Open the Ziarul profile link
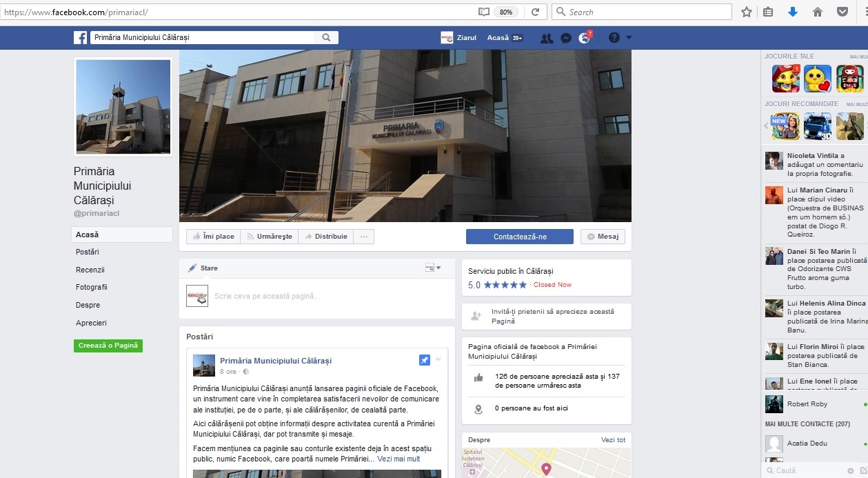 [x=458, y=38]
